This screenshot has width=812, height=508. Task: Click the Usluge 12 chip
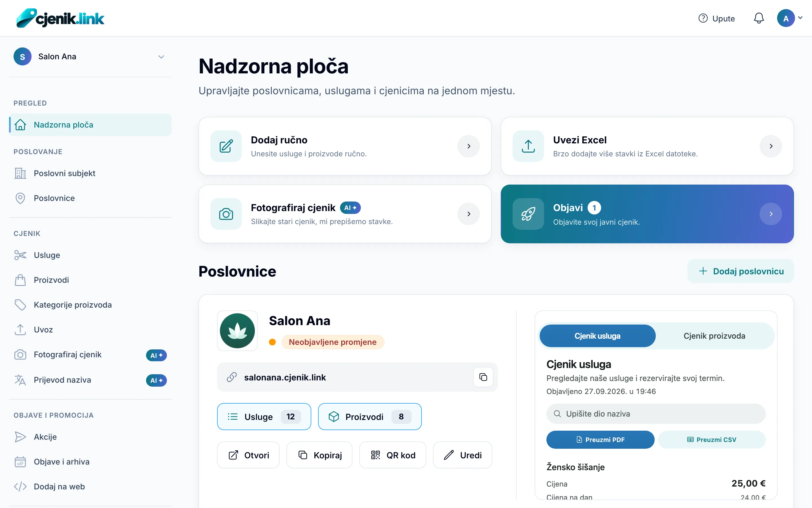[264, 417]
